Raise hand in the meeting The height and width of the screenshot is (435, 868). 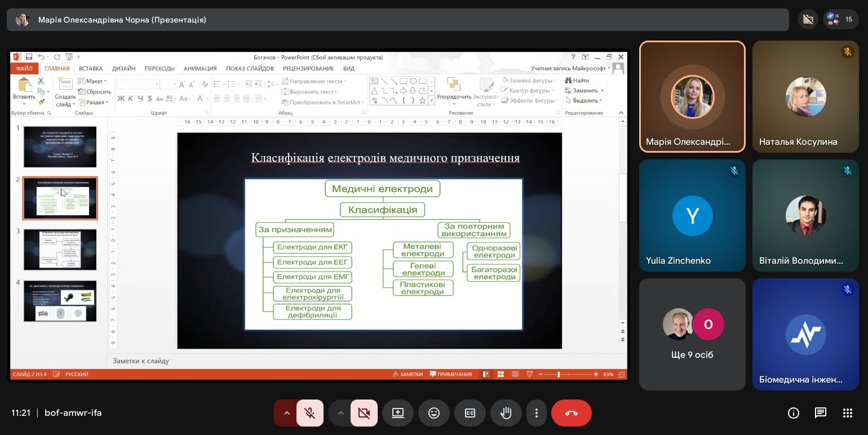[x=506, y=413]
